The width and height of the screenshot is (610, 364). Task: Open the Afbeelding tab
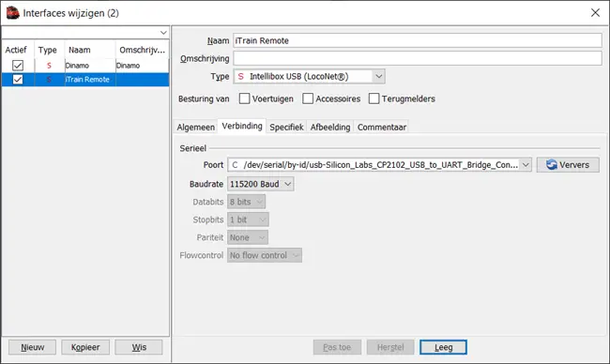[x=330, y=128]
